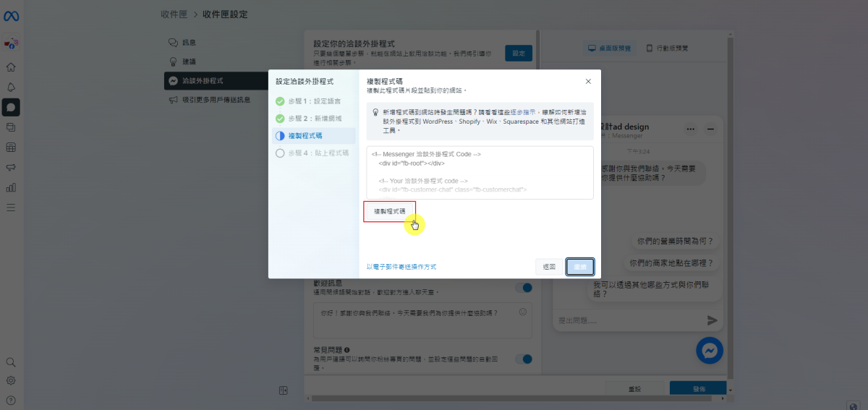This screenshot has width=868, height=410.
Task: Click 收件匣 breadcrumb link
Action: [173, 14]
